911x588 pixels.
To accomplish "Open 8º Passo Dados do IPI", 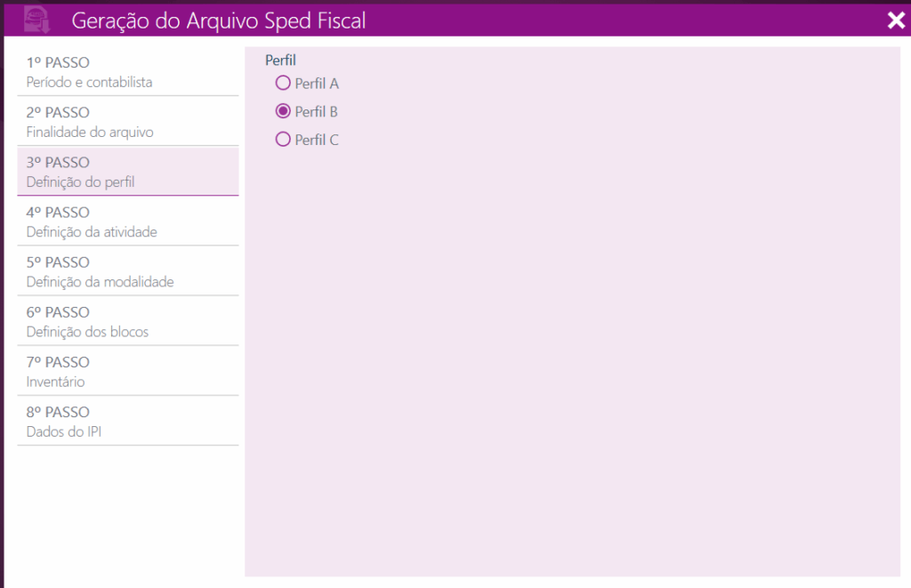I will [127, 421].
